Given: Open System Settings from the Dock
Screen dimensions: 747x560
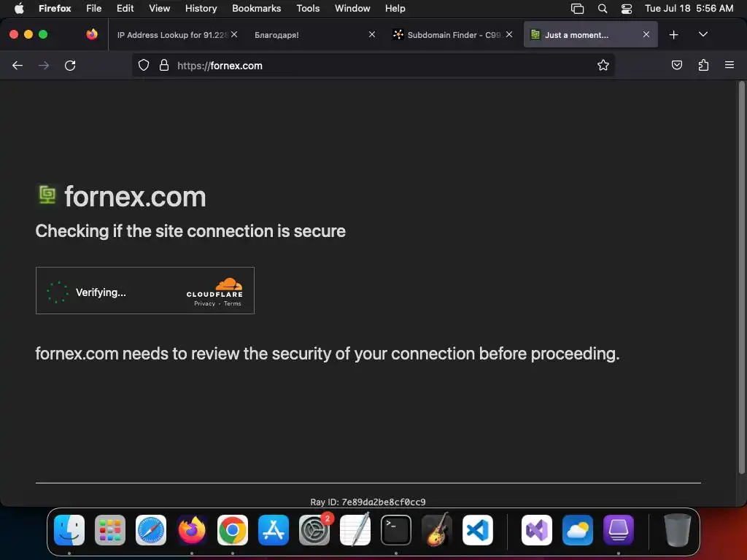Looking at the screenshot, I should click(x=314, y=530).
